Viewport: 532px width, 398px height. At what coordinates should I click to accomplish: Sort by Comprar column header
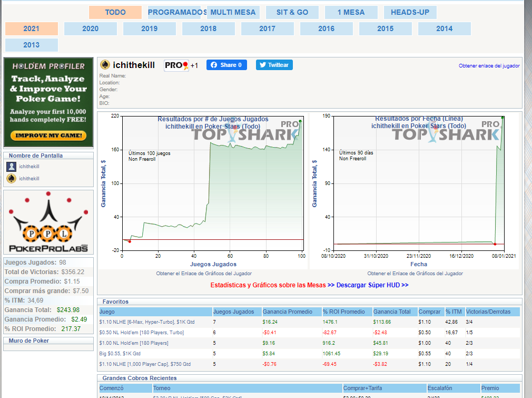tap(431, 312)
